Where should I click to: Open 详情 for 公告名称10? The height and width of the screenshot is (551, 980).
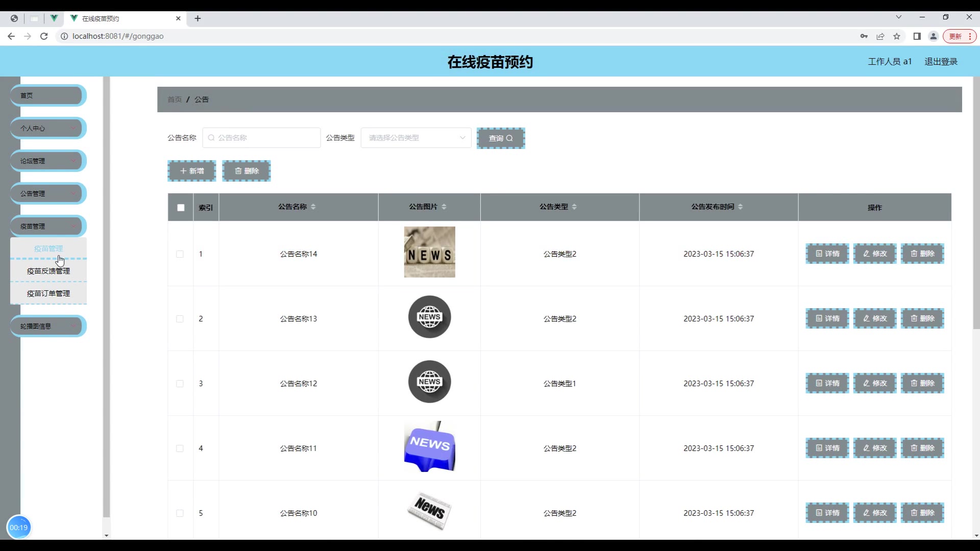827,513
